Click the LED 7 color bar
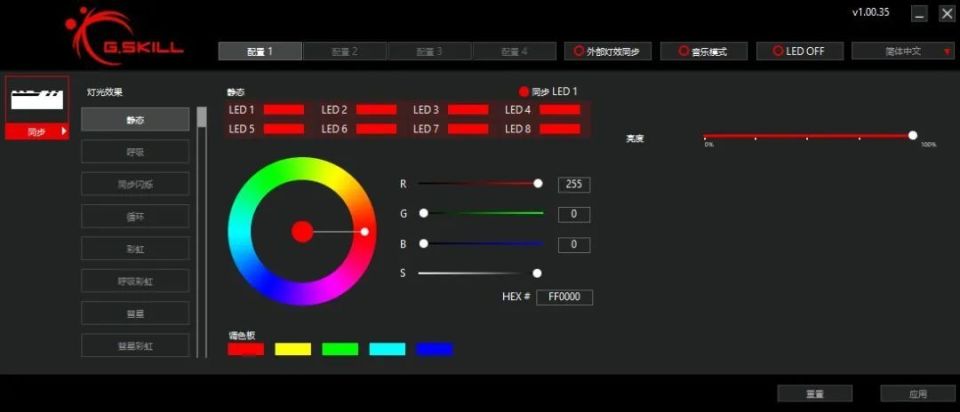Image resolution: width=960 pixels, height=412 pixels. tap(468, 129)
